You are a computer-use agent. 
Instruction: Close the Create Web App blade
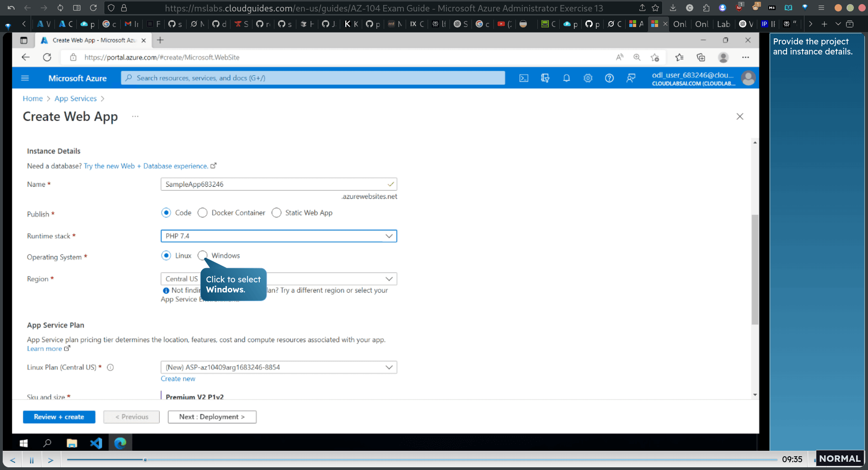pyautogui.click(x=740, y=116)
